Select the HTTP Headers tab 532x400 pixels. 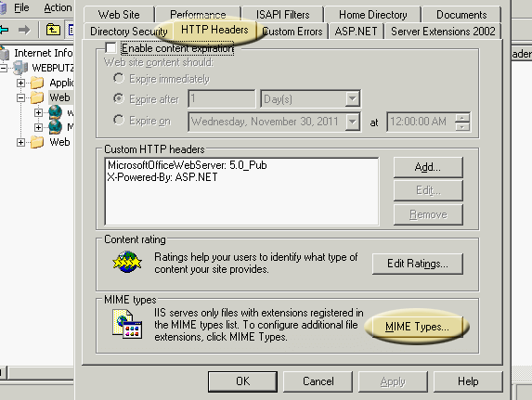pos(214,30)
